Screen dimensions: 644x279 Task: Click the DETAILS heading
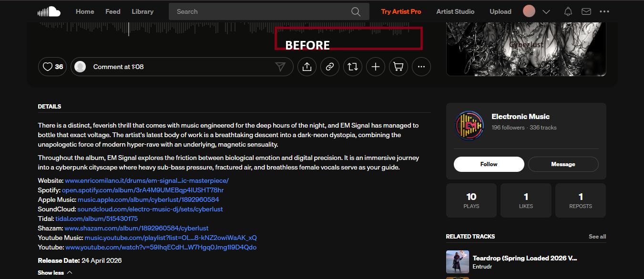tap(50, 107)
